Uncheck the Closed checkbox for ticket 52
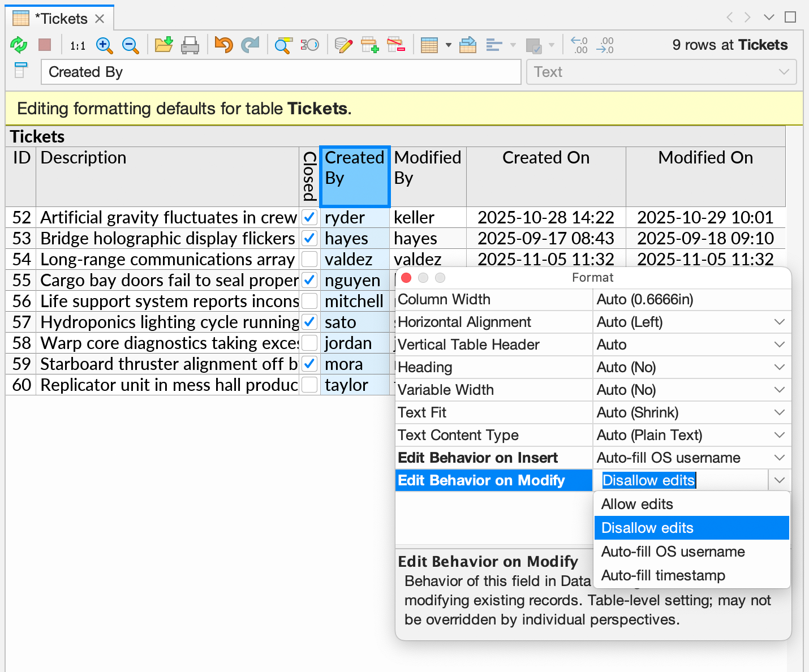Screen dimensions: 809x672 pyautogui.click(x=309, y=217)
